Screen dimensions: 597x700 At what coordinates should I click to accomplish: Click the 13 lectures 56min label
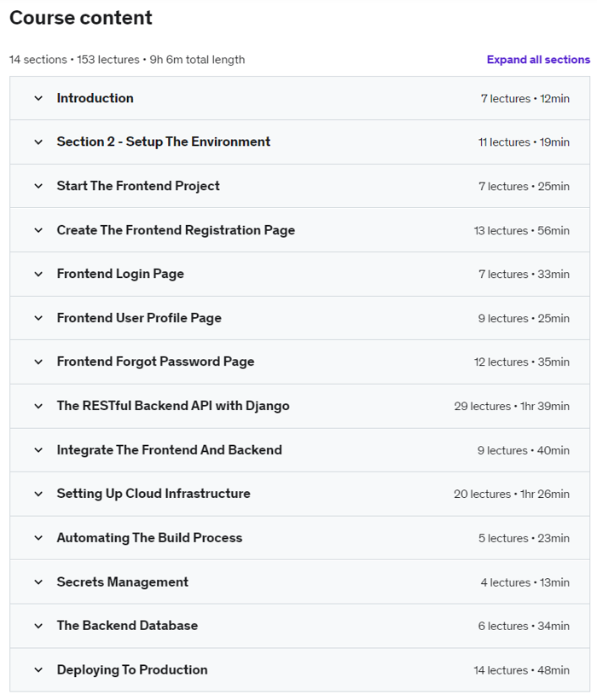(521, 231)
